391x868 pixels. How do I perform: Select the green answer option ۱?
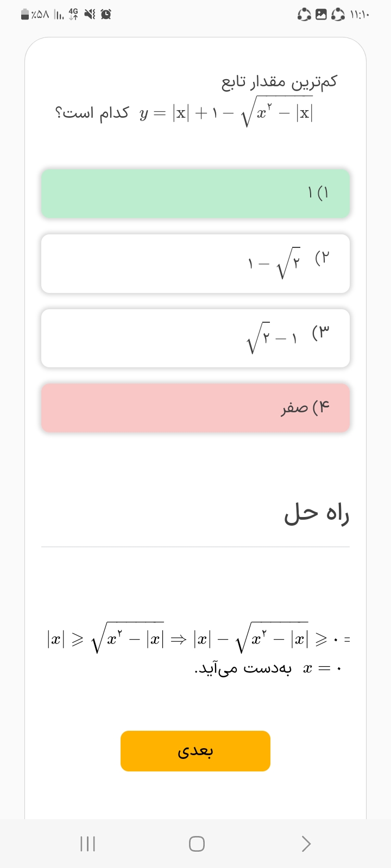[x=195, y=193]
